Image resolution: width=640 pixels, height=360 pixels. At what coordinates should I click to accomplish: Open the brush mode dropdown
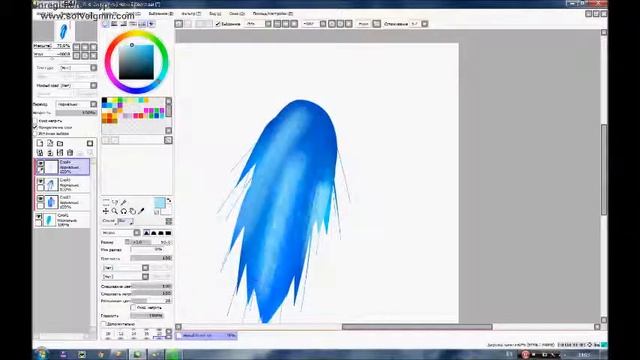point(137,233)
